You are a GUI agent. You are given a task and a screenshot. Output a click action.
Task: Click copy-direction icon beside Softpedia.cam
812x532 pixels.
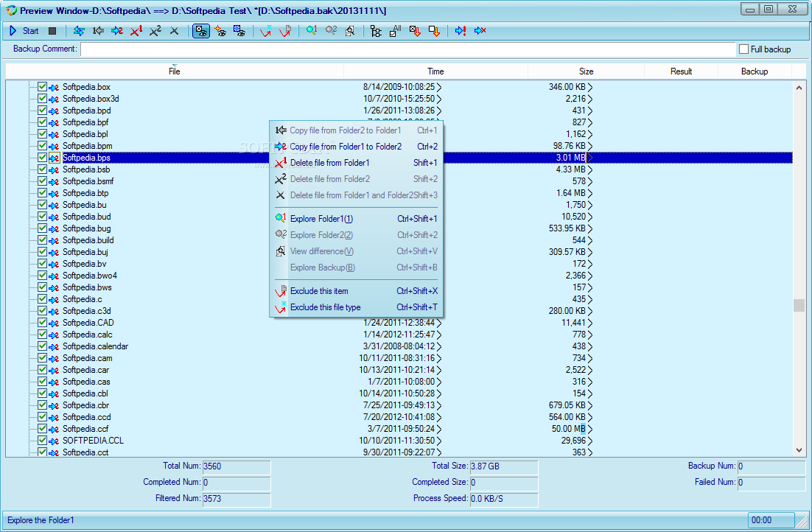(x=54, y=358)
